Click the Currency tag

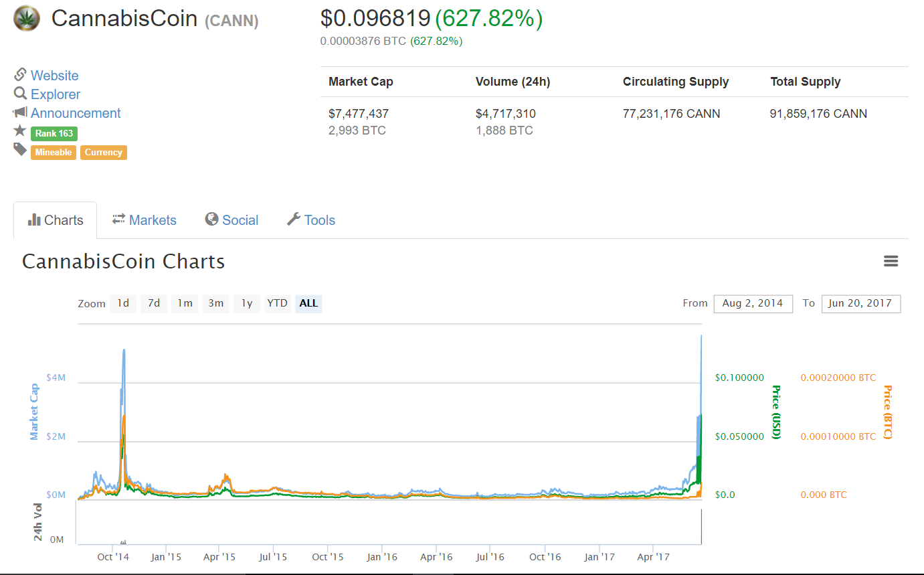pyautogui.click(x=104, y=153)
